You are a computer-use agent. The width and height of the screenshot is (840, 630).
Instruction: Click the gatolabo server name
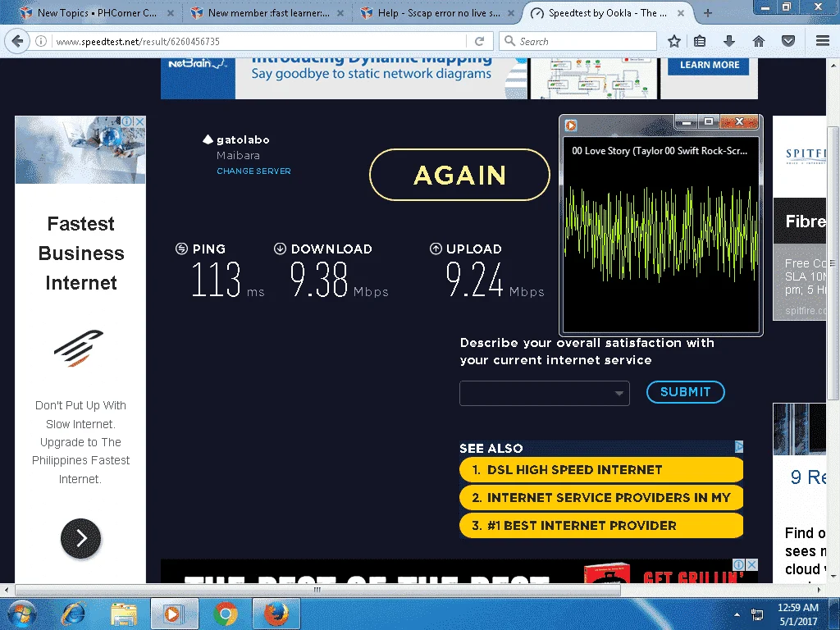pos(243,139)
